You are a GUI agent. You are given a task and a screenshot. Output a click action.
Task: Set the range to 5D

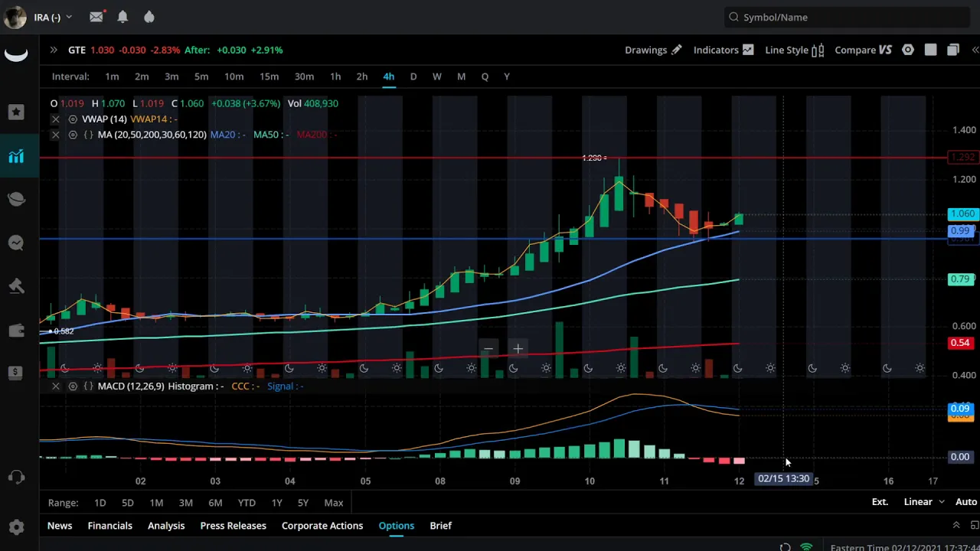[x=128, y=503]
